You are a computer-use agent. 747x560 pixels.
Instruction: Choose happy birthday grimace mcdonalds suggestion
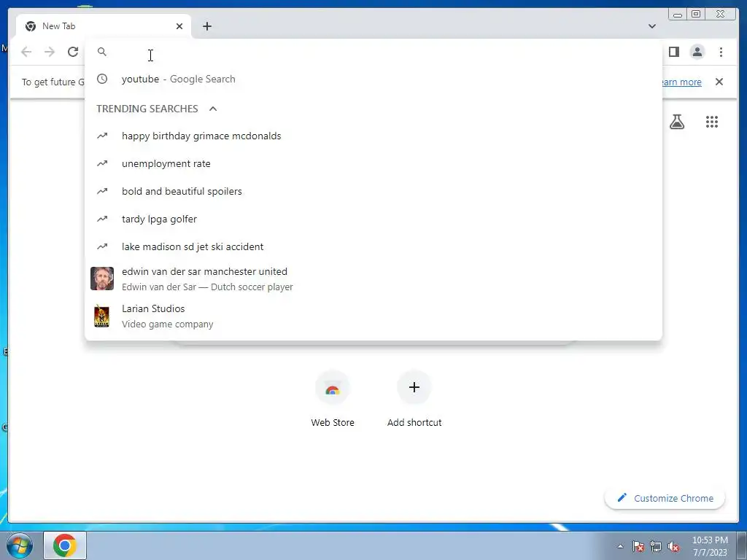coord(373,136)
